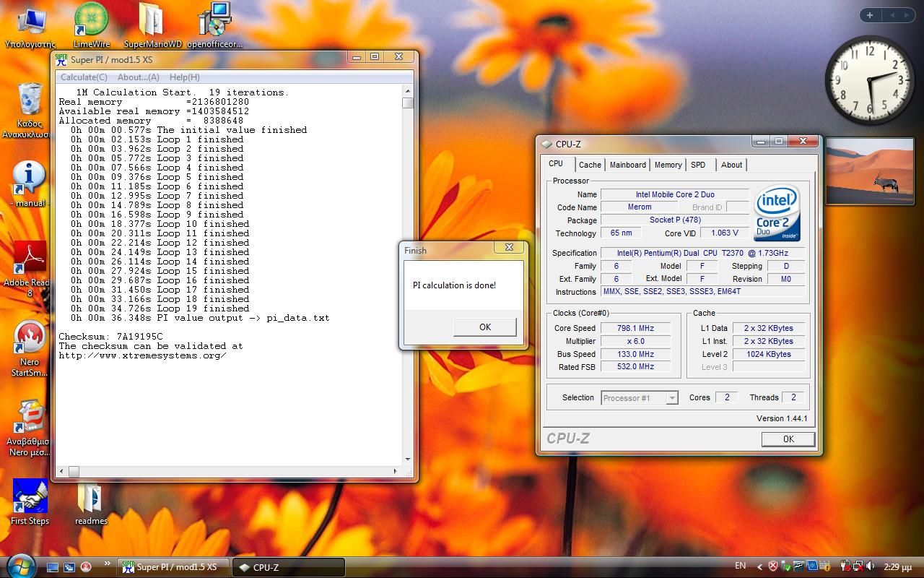Screen dimensions: 924x578
Task: Click the Specification field Pentium Dual T2370
Action: pos(702,253)
